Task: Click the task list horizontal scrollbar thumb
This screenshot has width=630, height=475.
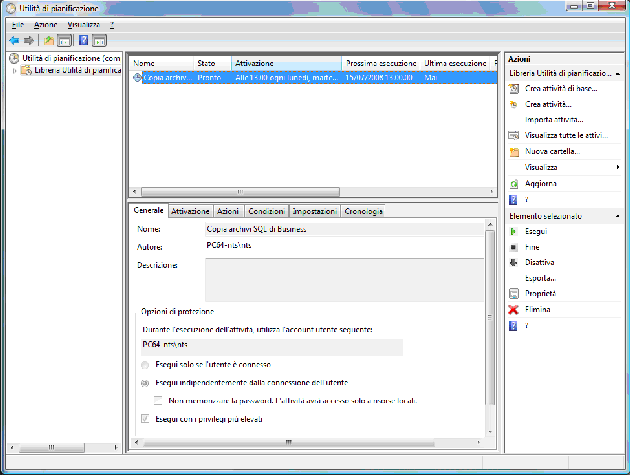Action: [x=240, y=192]
